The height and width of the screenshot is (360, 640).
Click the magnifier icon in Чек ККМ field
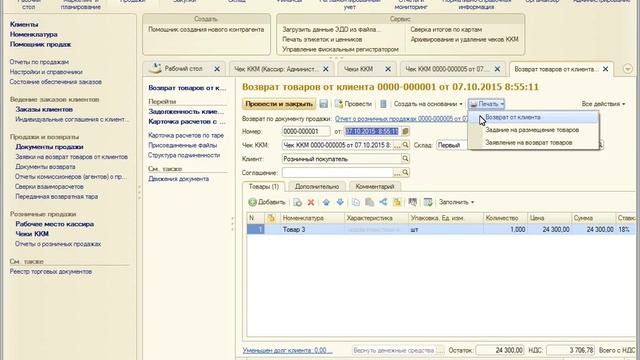pos(405,145)
